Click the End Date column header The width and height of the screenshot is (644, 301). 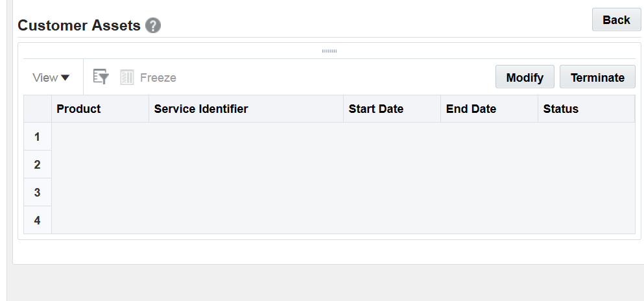(489, 109)
